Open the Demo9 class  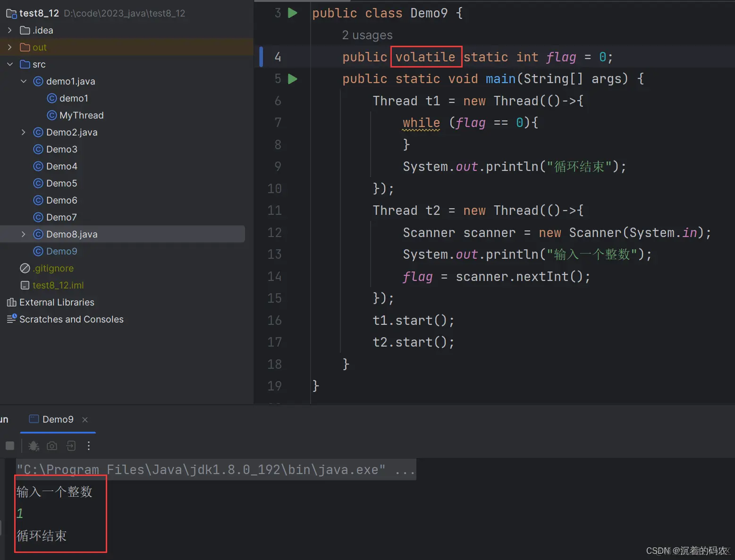[x=61, y=251]
